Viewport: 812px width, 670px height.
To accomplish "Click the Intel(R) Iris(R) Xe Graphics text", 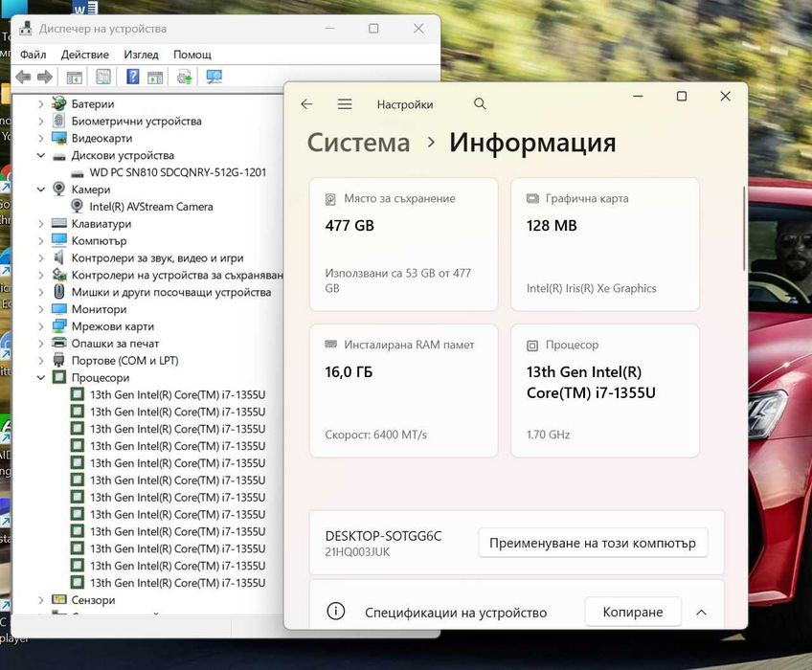I will pyautogui.click(x=592, y=288).
